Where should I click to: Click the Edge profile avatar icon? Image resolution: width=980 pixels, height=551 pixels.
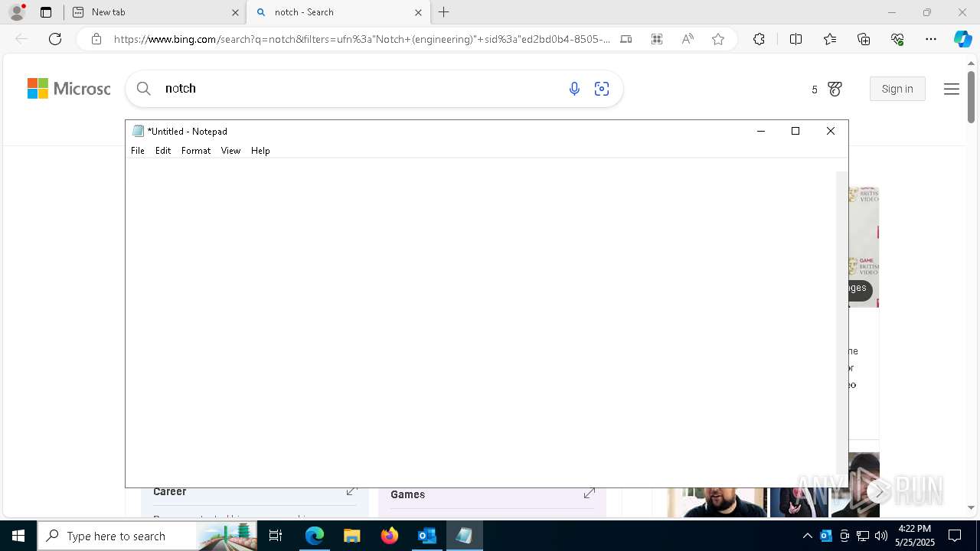coord(17,12)
